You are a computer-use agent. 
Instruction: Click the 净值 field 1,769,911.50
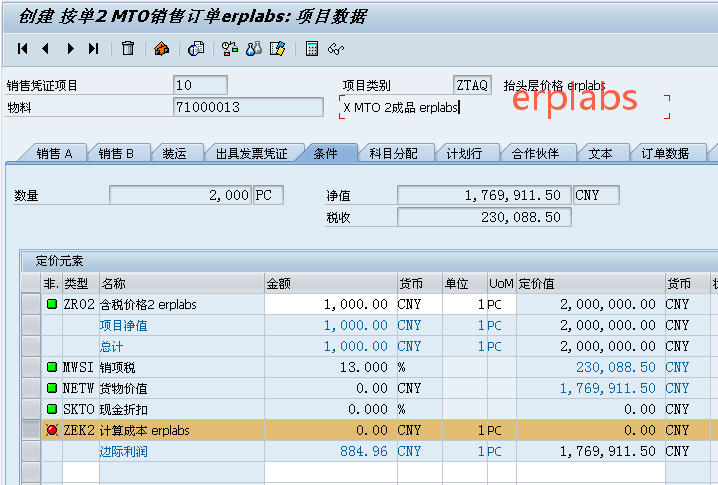(x=484, y=195)
